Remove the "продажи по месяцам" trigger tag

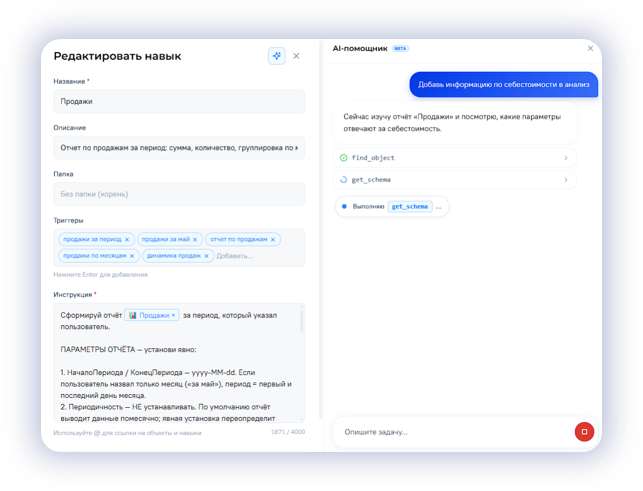[132, 256]
